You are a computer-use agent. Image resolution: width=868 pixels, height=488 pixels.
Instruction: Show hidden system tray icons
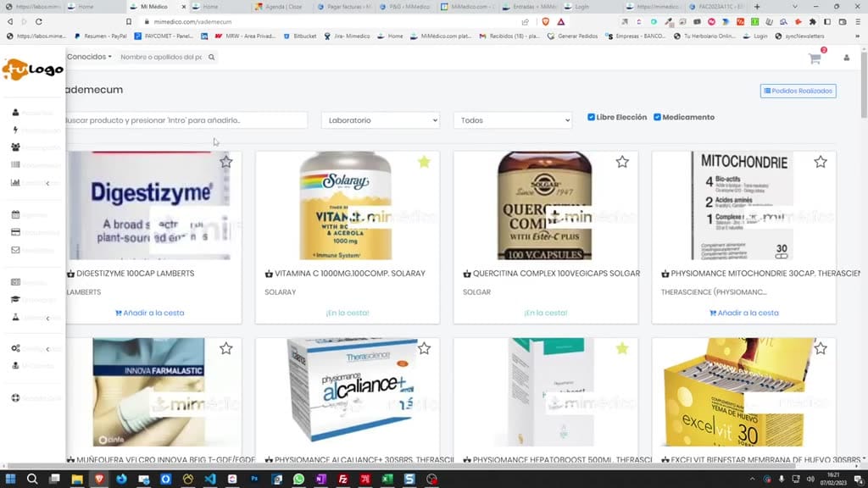(753, 480)
